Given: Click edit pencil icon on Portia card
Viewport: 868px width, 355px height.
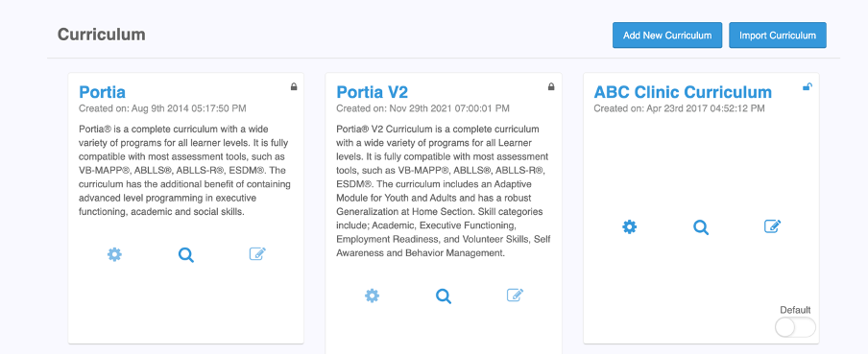Looking at the screenshot, I should pyautogui.click(x=257, y=254).
